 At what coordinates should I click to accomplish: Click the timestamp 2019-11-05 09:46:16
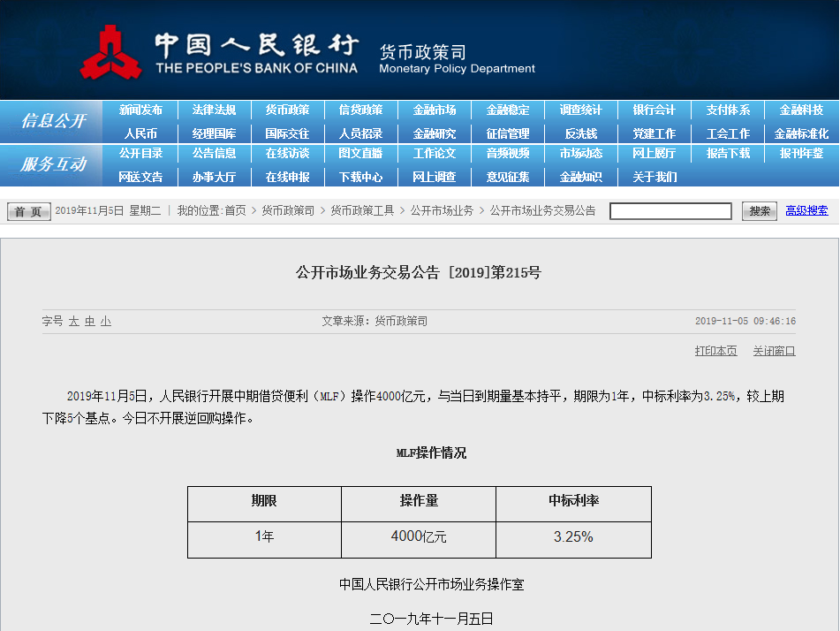point(745,321)
